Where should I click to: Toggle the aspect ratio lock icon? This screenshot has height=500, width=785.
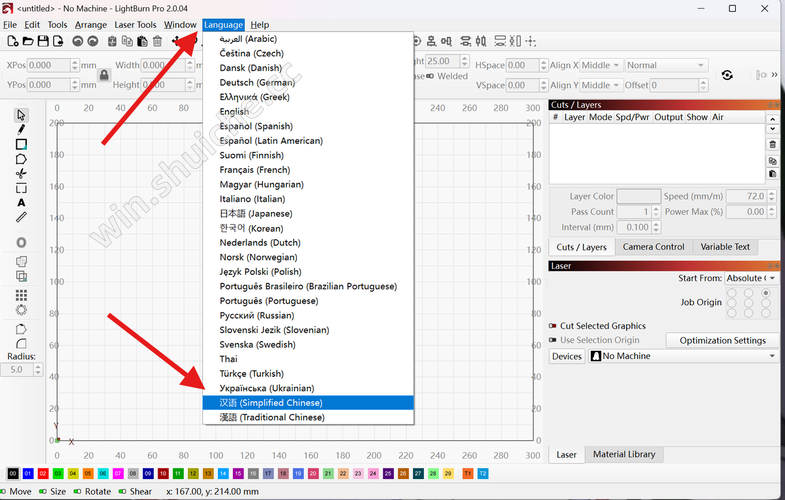103,75
